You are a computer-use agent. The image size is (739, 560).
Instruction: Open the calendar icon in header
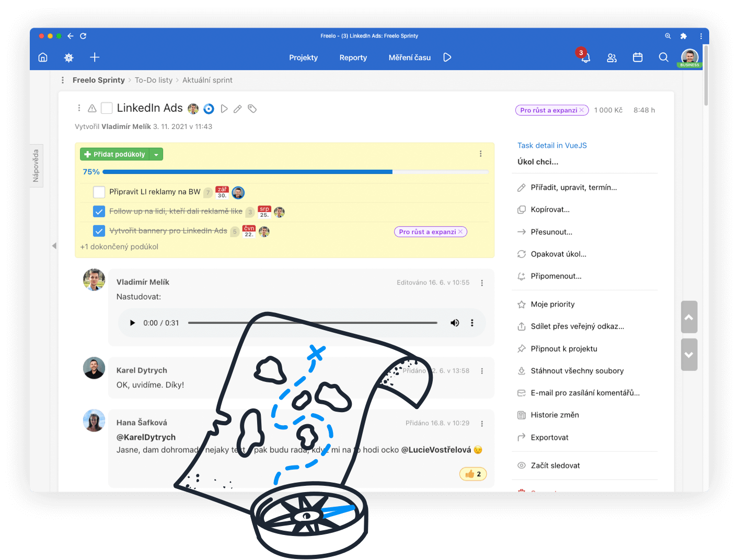[x=638, y=57]
